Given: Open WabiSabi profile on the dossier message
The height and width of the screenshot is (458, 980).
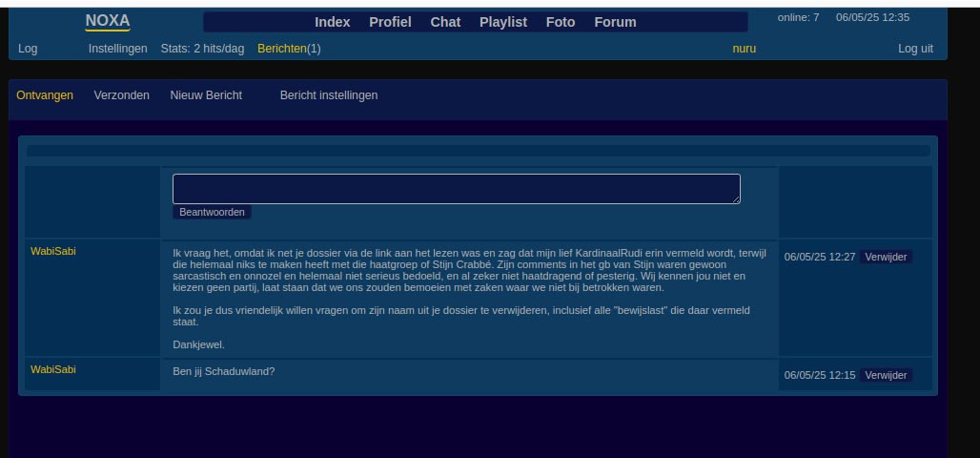Looking at the screenshot, I should tap(53, 251).
